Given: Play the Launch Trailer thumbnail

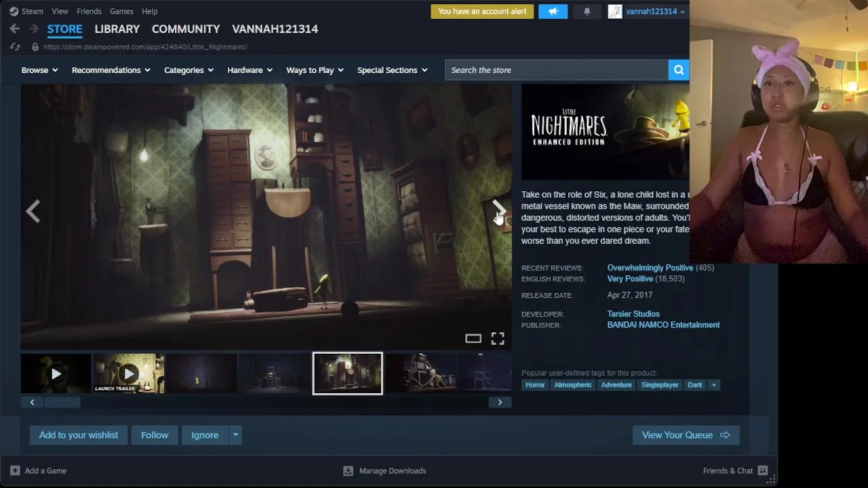Looking at the screenshot, I should click(129, 373).
